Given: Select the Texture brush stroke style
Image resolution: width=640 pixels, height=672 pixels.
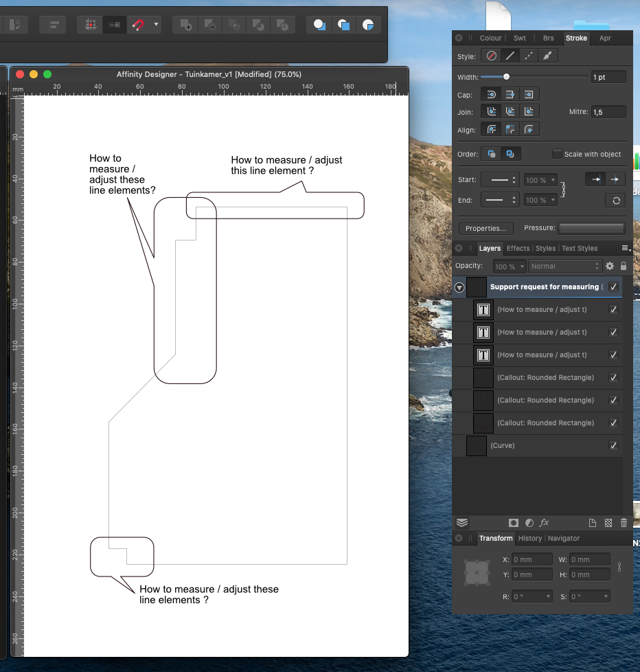Looking at the screenshot, I should point(547,56).
